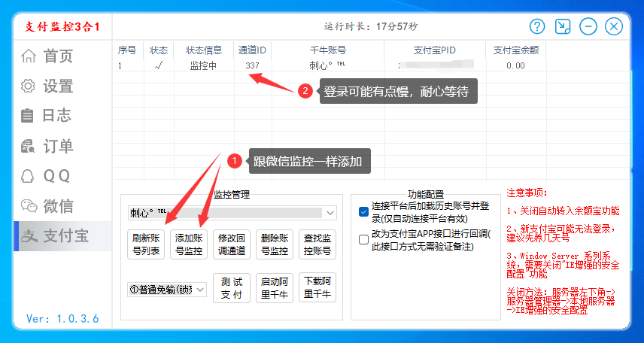Click the 修改回调通道 button
This screenshot has height=343, width=644.
[232, 244]
